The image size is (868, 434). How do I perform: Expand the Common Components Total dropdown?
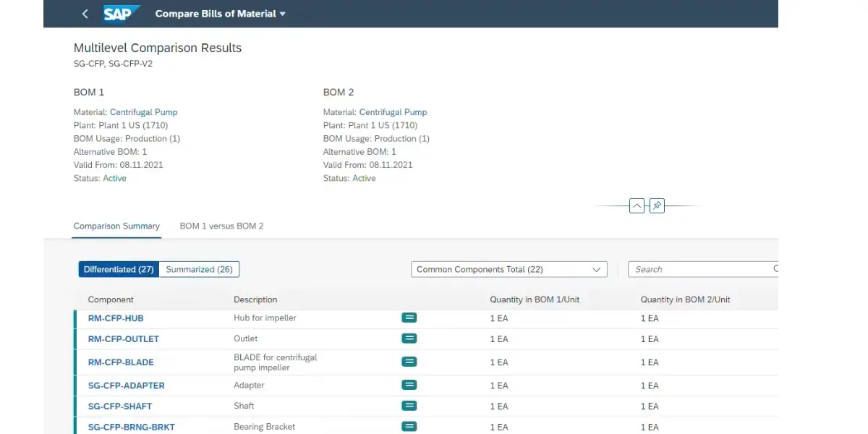[509, 269]
